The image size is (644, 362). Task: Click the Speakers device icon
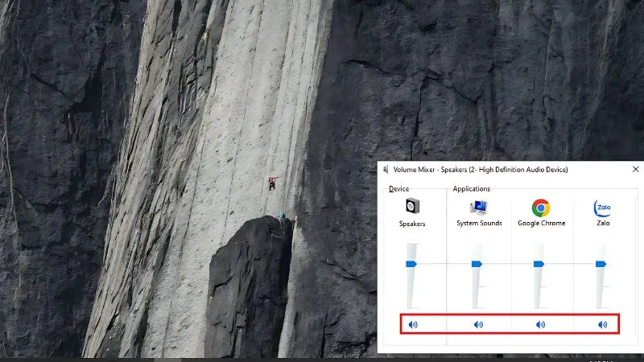412,207
